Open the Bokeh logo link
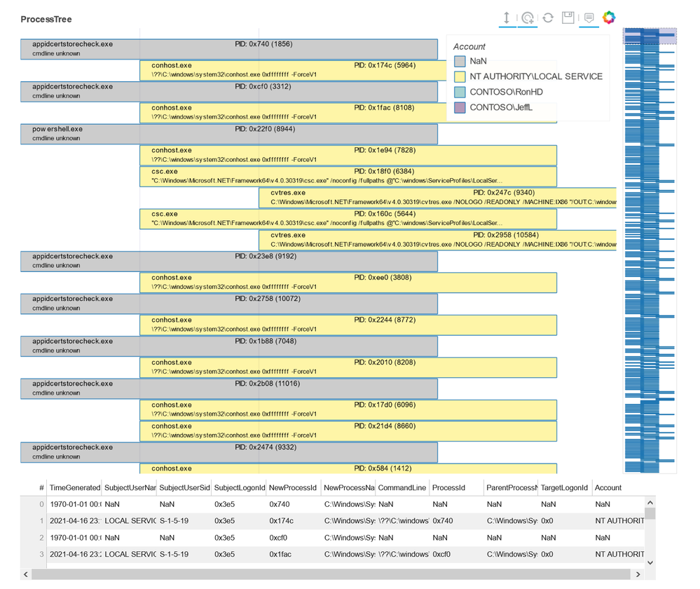Viewport: 700px width, 589px height. 609,18
